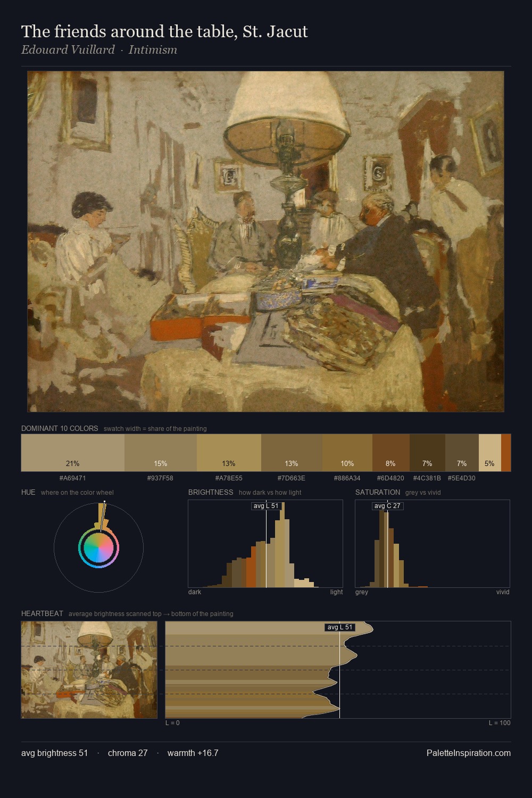Click the #A69471 color swatch showing 21%

(73, 453)
